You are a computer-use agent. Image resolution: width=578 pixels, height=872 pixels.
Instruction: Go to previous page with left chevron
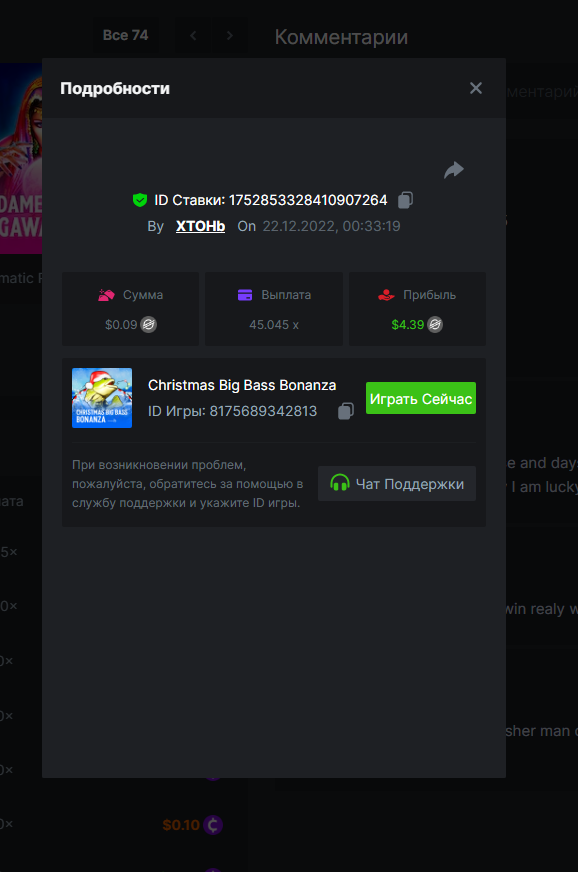193,36
